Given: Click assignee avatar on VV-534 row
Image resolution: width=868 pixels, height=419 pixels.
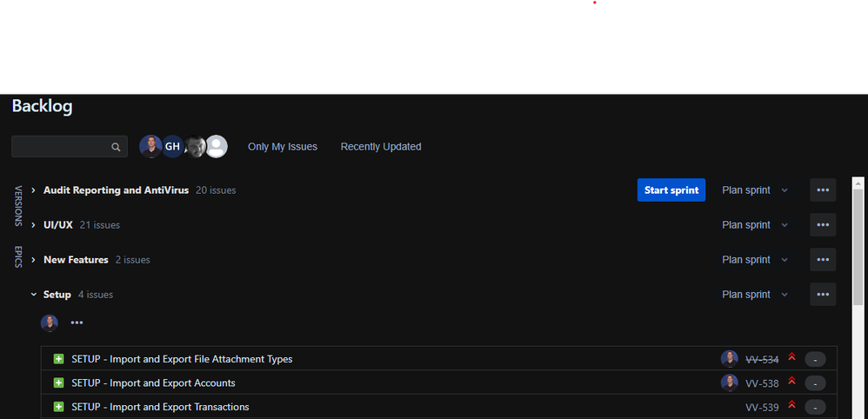Looking at the screenshot, I should click(x=730, y=359).
